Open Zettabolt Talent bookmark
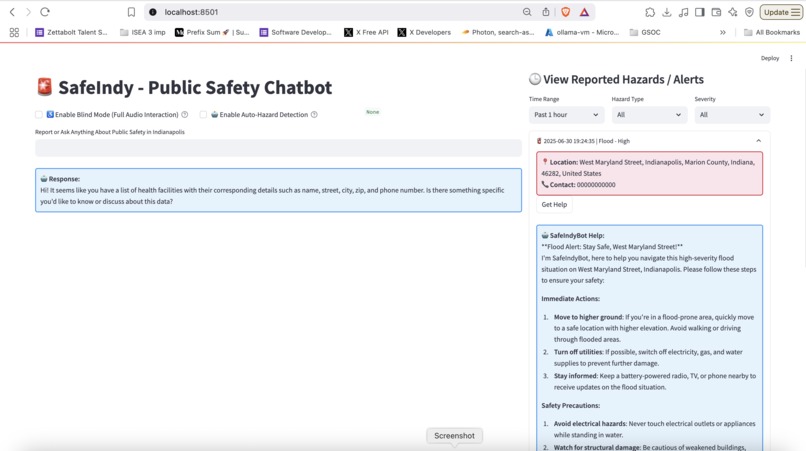 point(71,32)
